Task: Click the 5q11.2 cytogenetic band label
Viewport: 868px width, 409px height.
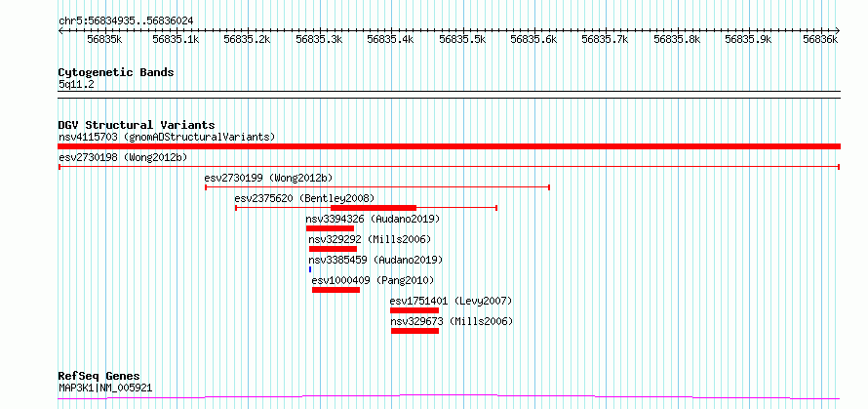Action: [76, 84]
